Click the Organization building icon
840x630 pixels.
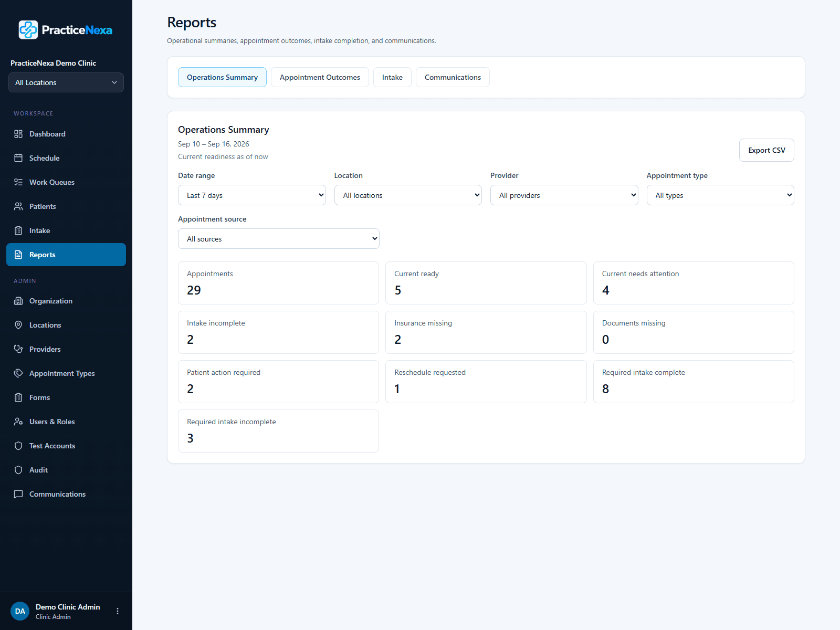pyautogui.click(x=18, y=301)
